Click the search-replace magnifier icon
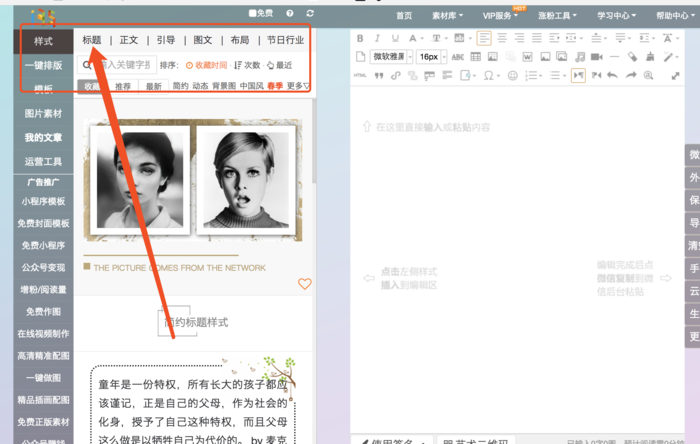The image size is (700, 444). [648, 75]
